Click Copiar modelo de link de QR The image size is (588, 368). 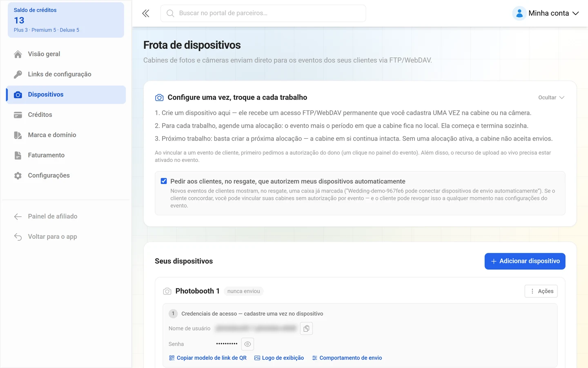[x=207, y=358]
